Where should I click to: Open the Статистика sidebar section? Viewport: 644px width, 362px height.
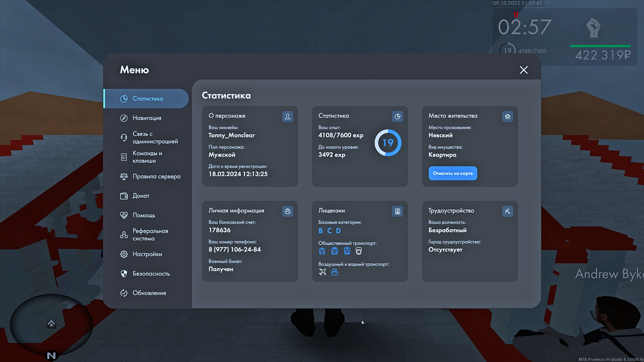coord(146,99)
